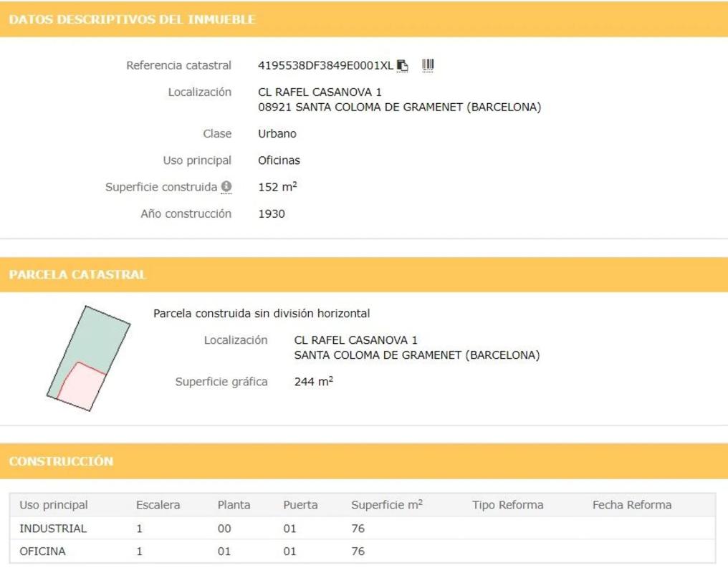Click the Planta column header
Screen dimensions: 728x573
pos(234,505)
